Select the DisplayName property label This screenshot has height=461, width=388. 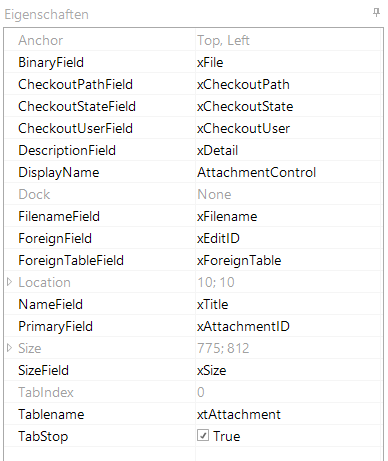tap(59, 173)
